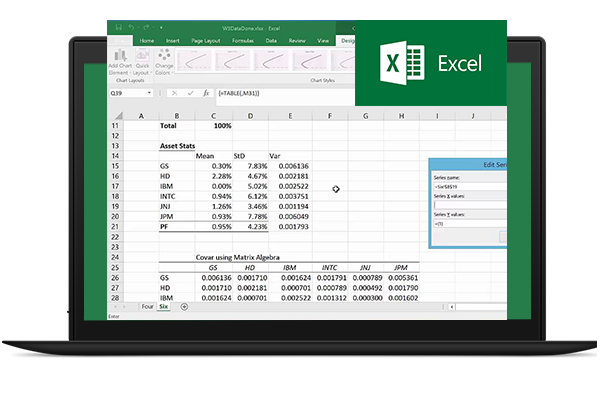Click the 'Total' cell in row 11
This screenshot has height=400, width=600.
pos(177,126)
